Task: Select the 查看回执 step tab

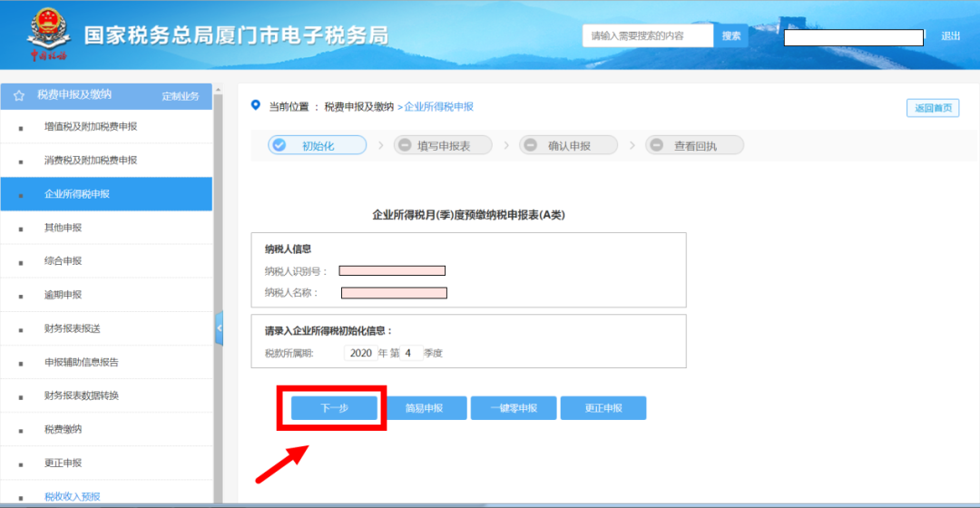Action: tap(694, 145)
